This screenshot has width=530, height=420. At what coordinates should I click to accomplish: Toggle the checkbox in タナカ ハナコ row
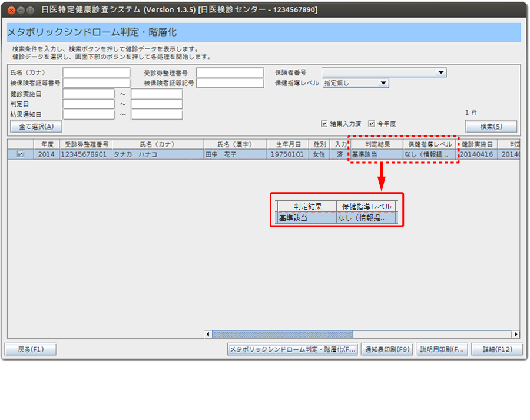click(x=21, y=154)
